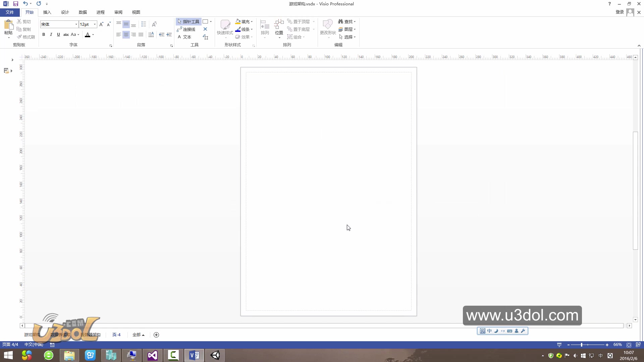The width and height of the screenshot is (644, 362).
Task: Toggle Italic formatting
Action: tap(51, 35)
